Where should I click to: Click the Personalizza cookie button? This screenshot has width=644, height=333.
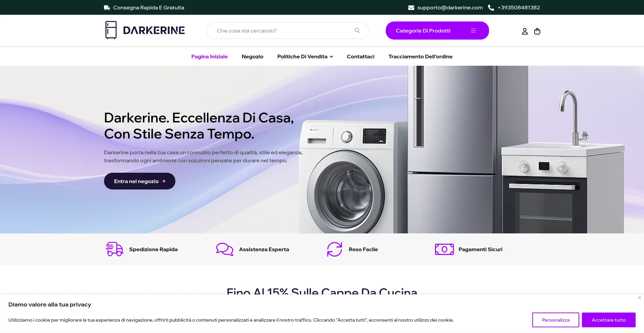click(x=555, y=320)
